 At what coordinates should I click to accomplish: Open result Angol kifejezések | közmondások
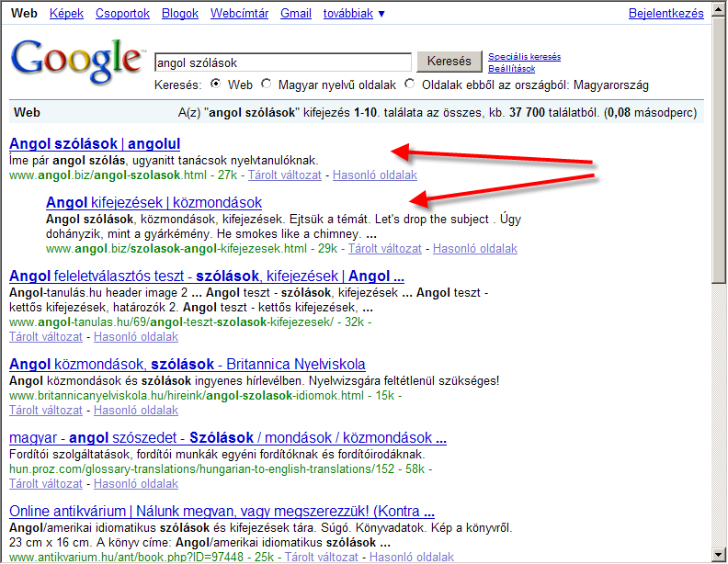[x=154, y=203]
